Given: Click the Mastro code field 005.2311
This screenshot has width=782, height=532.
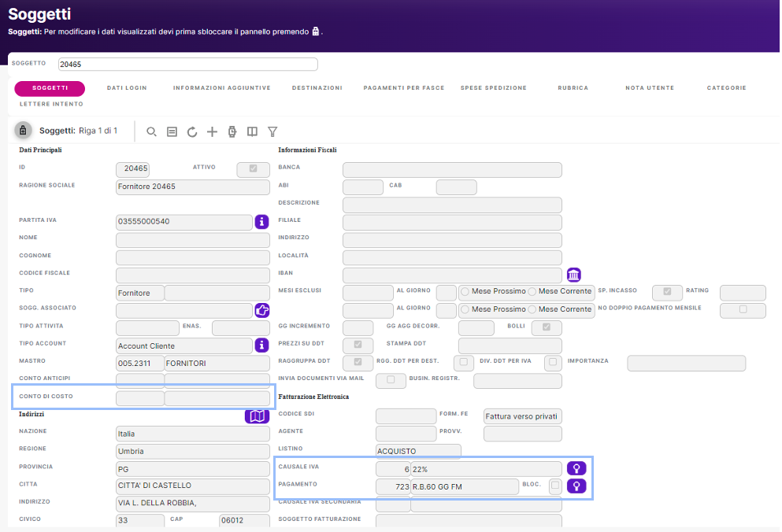Looking at the screenshot, I should [x=139, y=364].
